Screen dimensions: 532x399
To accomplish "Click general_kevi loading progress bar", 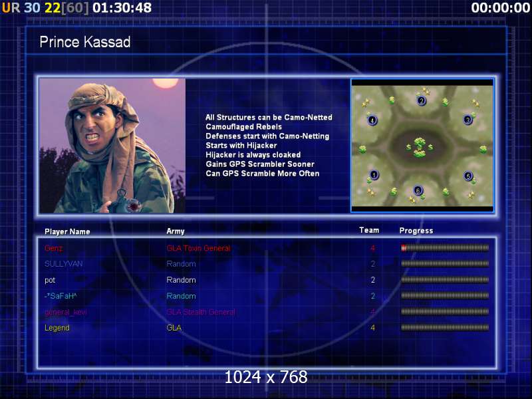I will [x=445, y=311].
